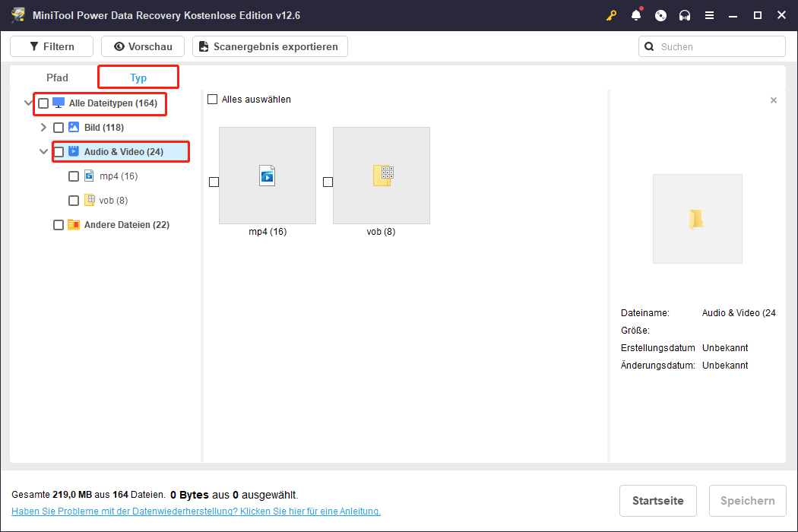Click the search magnifier icon
798x532 pixels.
pos(649,46)
